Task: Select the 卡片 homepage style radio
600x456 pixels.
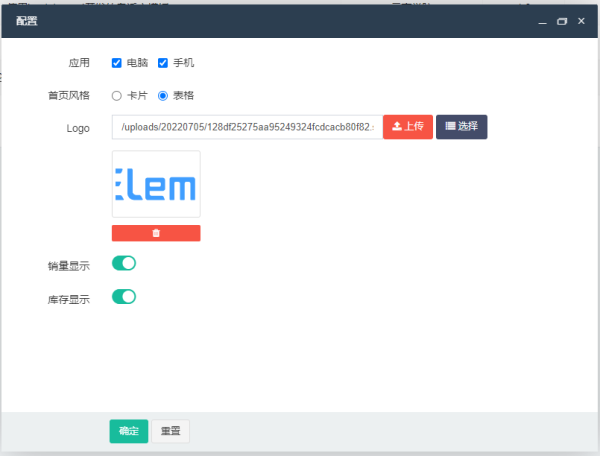Action: point(117,96)
